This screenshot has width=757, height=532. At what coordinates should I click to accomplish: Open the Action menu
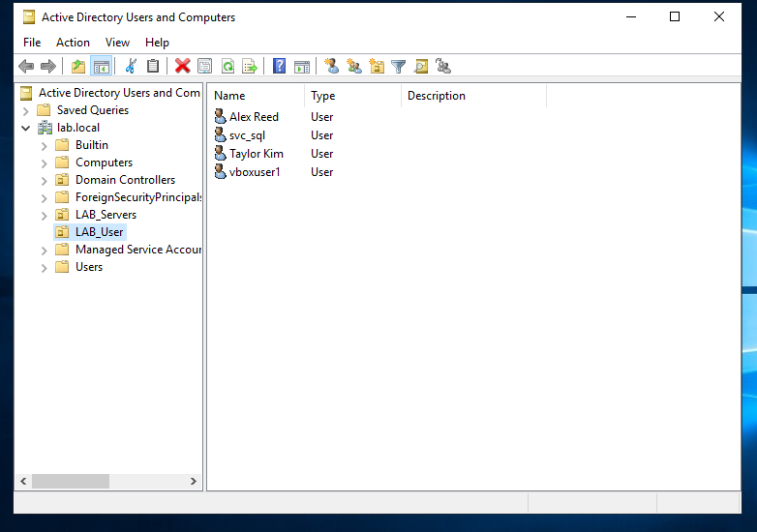pos(73,43)
